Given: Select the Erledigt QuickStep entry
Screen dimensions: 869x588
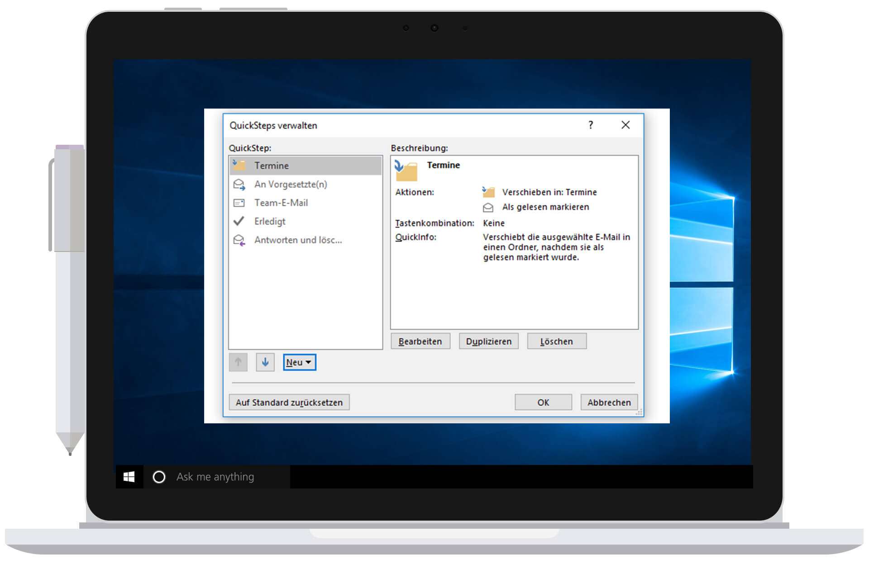Looking at the screenshot, I should coord(306,221).
